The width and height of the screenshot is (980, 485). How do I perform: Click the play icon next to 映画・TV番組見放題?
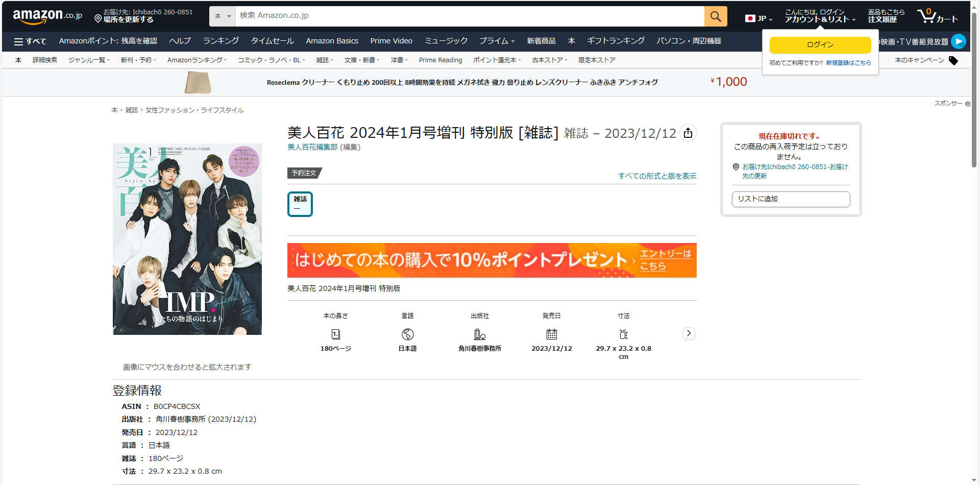click(959, 41)
